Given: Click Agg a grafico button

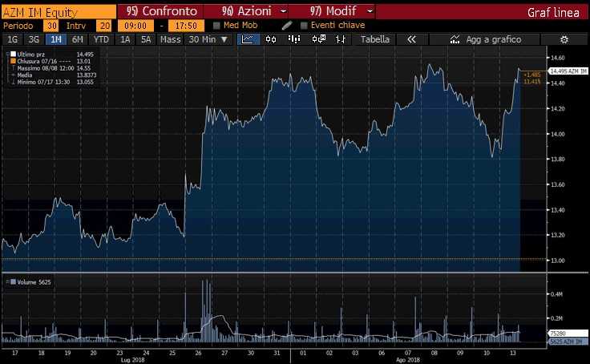Looking at the screenshot, I should [x=485, y=39].
